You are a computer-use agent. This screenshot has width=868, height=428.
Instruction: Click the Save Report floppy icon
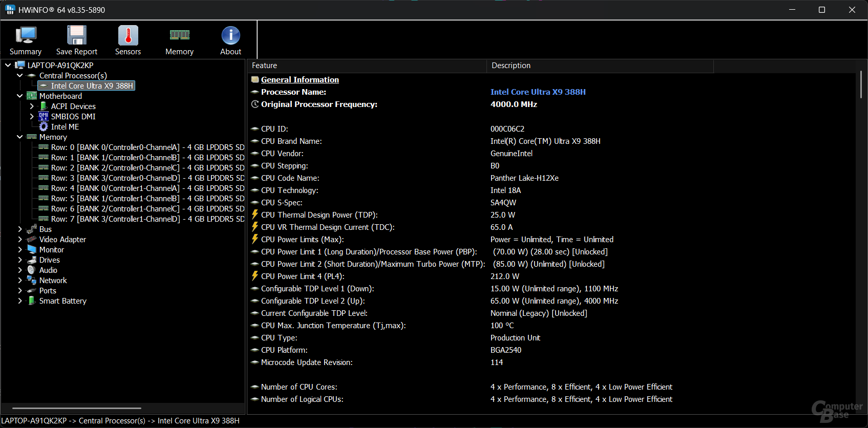click(x=77, y=36)
